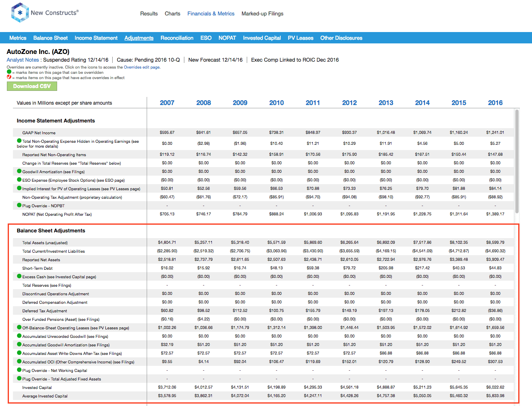Image resolution: width=532 pixels, height=406 pixels.
Task: Click green dot for Plug Override - NOPBT
Action: 19,205
